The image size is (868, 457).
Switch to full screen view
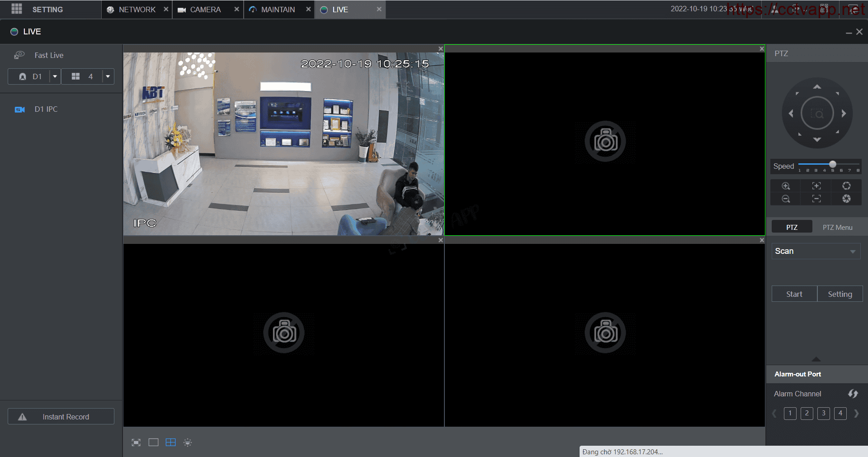136,443
